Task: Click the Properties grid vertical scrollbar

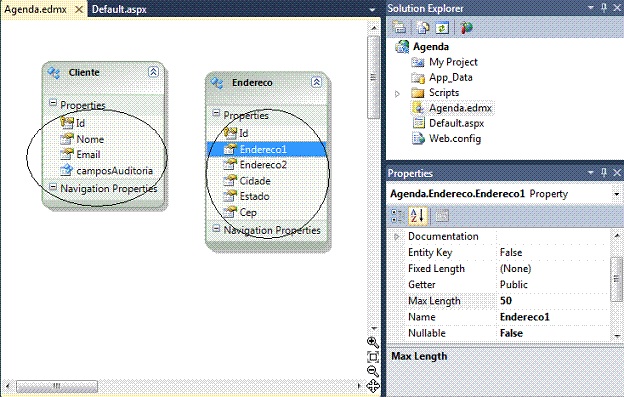Action: [616, 278]
